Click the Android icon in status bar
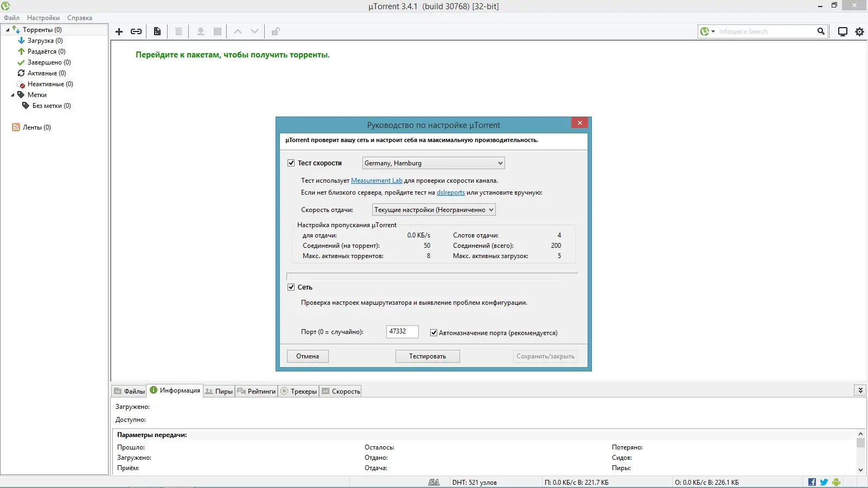 click(x=836, y=482)
